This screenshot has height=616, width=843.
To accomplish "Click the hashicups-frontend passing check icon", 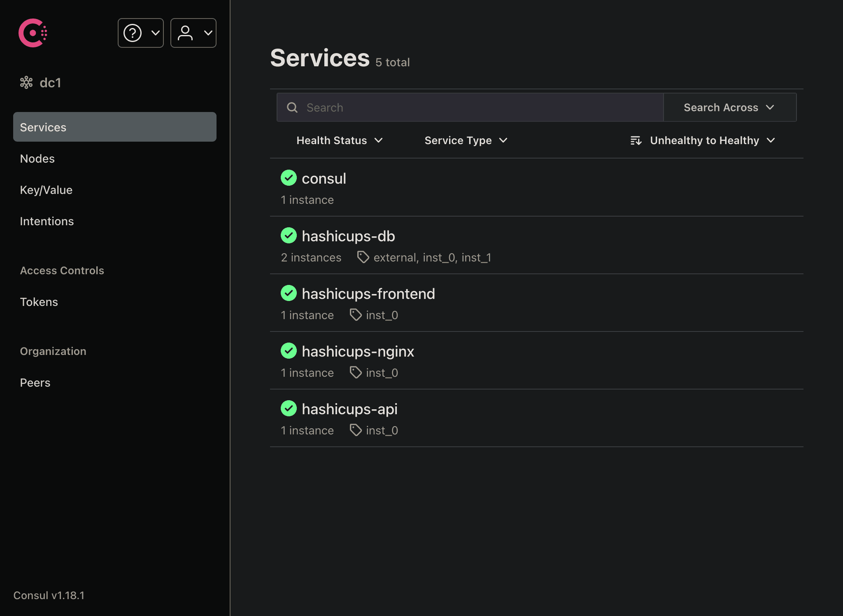I will (289, 293).
